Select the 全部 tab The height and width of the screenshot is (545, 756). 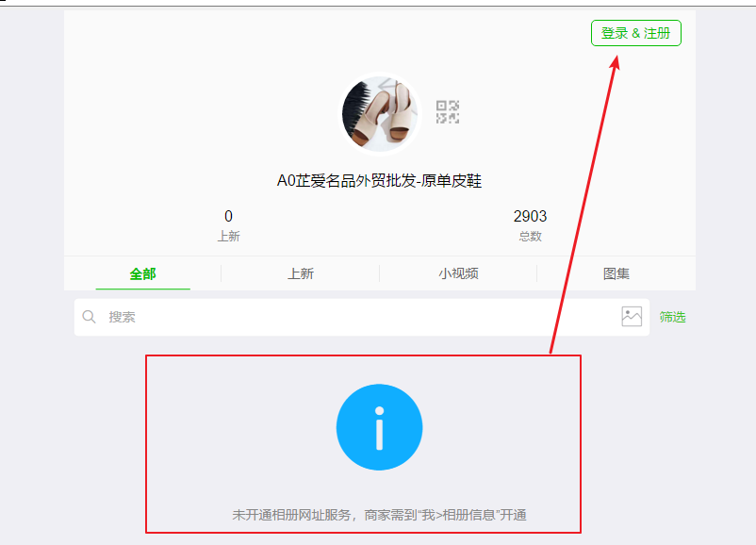tap(142, 274)
